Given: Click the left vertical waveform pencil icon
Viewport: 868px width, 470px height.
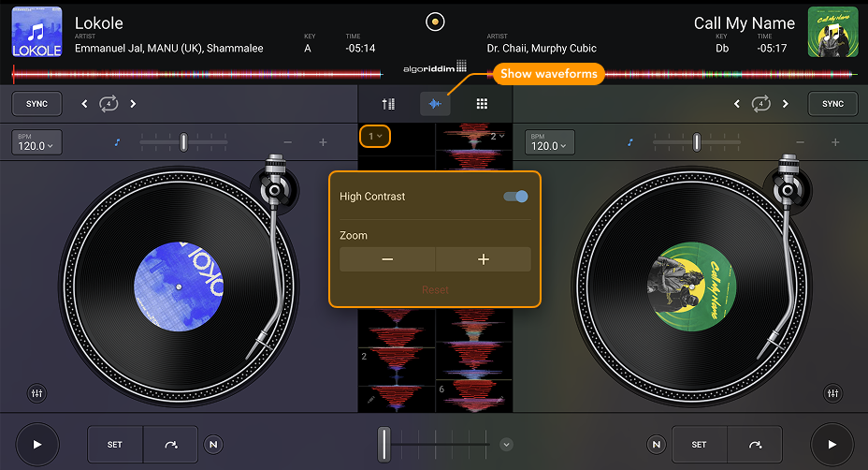Looking at the screenshot, I should tap(371, 399).
